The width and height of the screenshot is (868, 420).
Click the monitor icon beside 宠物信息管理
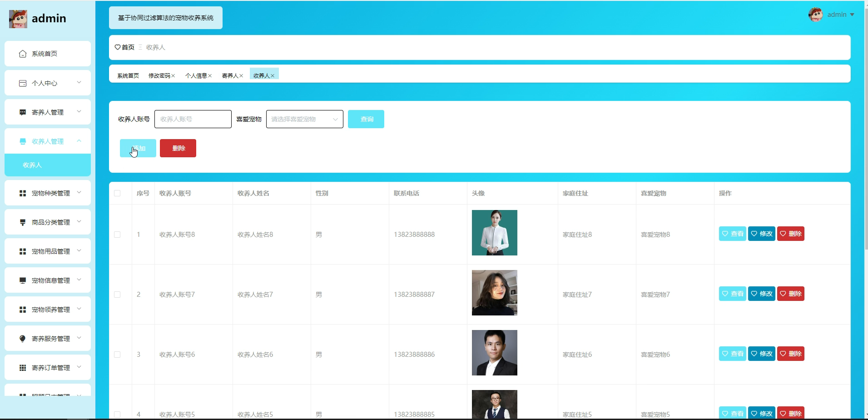click(23, 280)
